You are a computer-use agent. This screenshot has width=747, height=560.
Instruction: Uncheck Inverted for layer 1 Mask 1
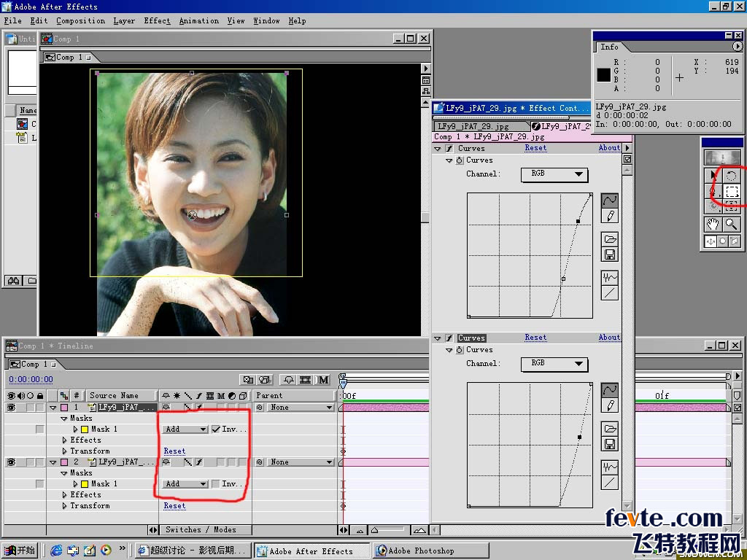(x=216, y=429)
